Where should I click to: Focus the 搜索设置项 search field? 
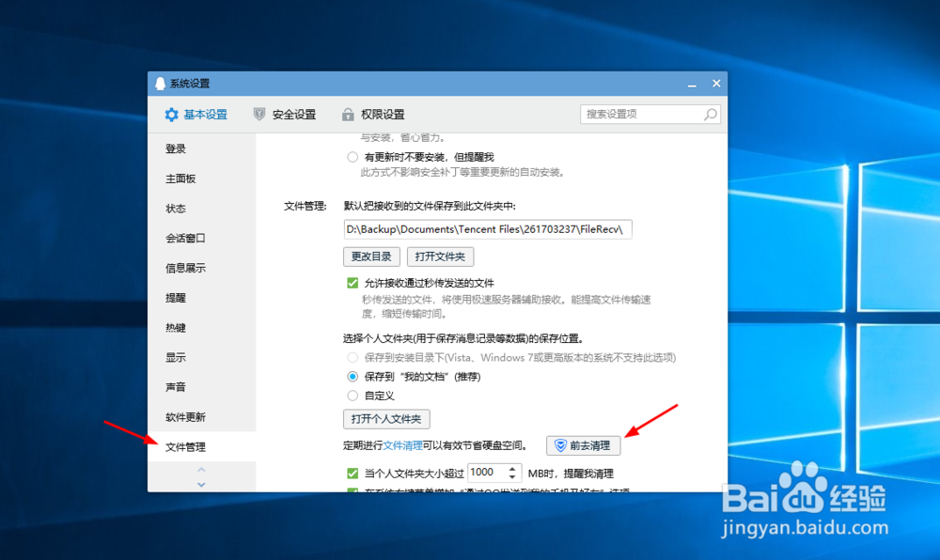coord(650,115)
